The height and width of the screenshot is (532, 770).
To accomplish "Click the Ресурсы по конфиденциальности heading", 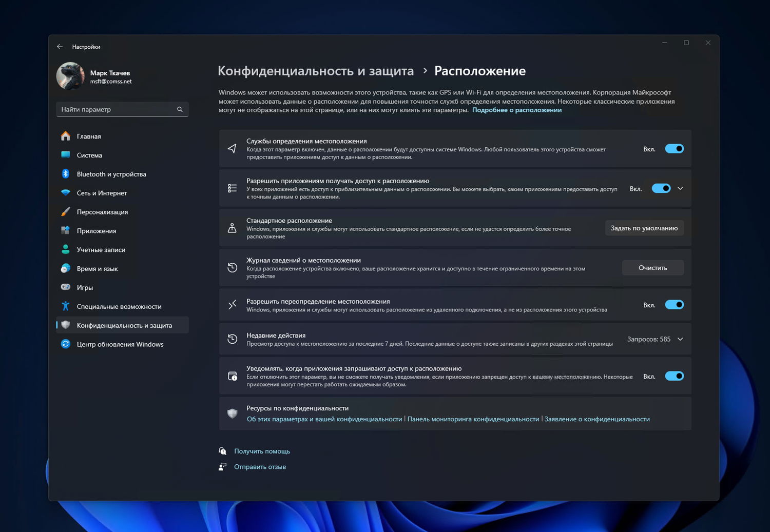I will point(297,408).
